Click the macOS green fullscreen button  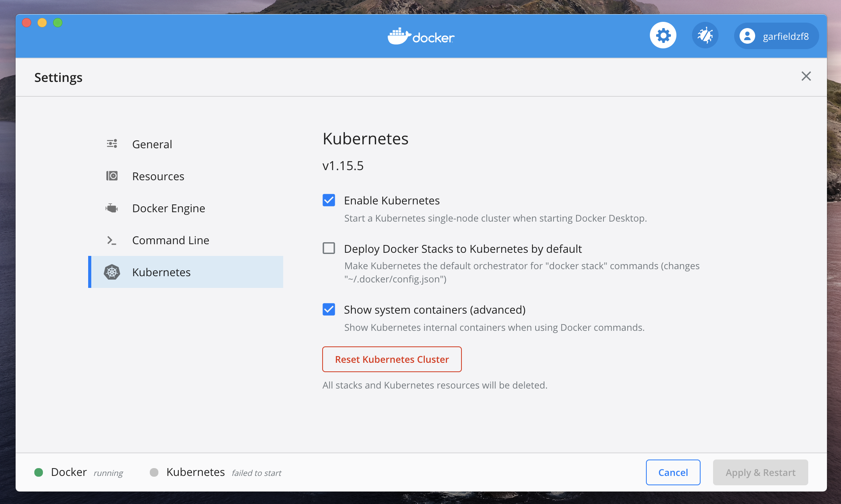coord(58,23)
